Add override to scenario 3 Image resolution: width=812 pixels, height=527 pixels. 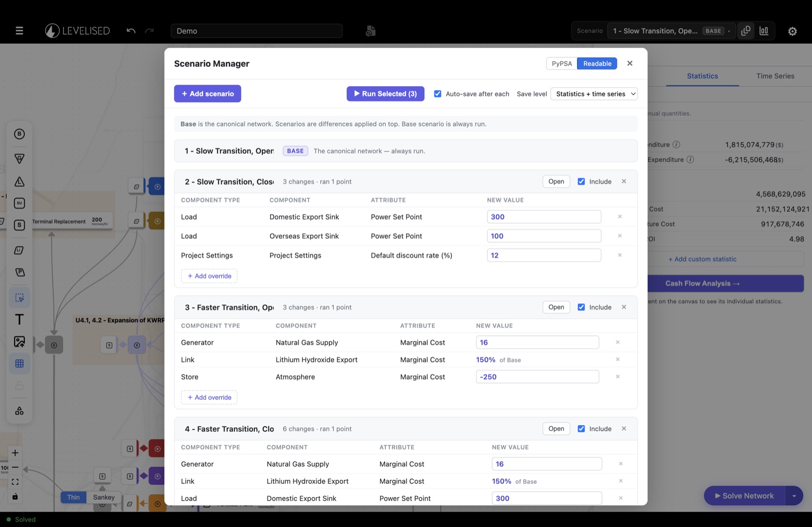(x=209, y=398)
